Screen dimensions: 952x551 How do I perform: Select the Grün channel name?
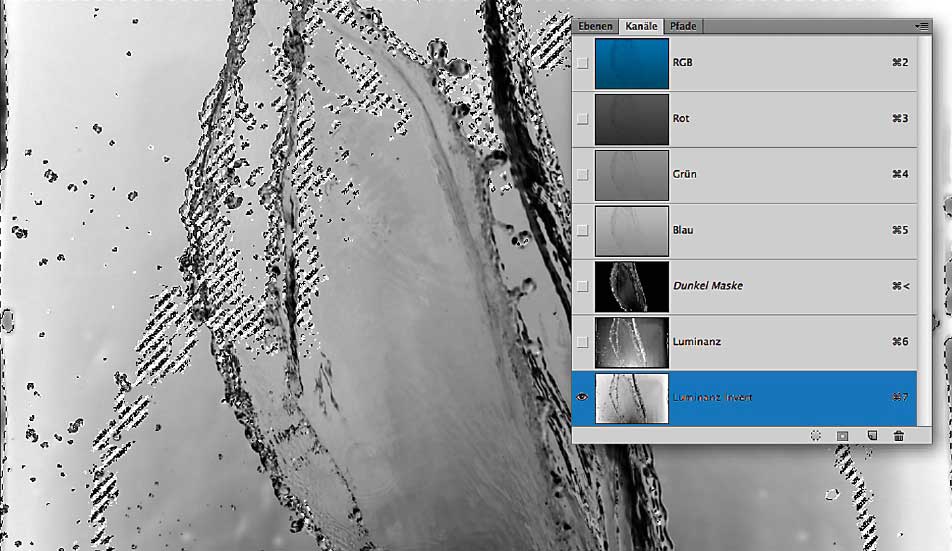[x=684, y=174]
